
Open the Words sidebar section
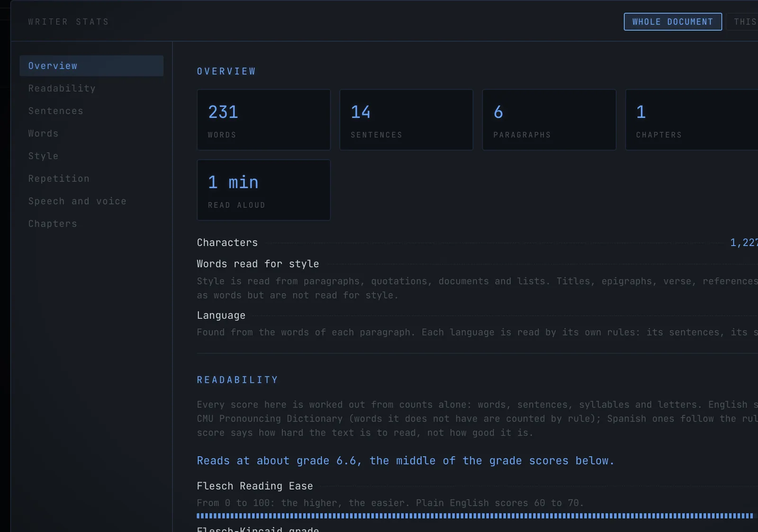[91, 133]
